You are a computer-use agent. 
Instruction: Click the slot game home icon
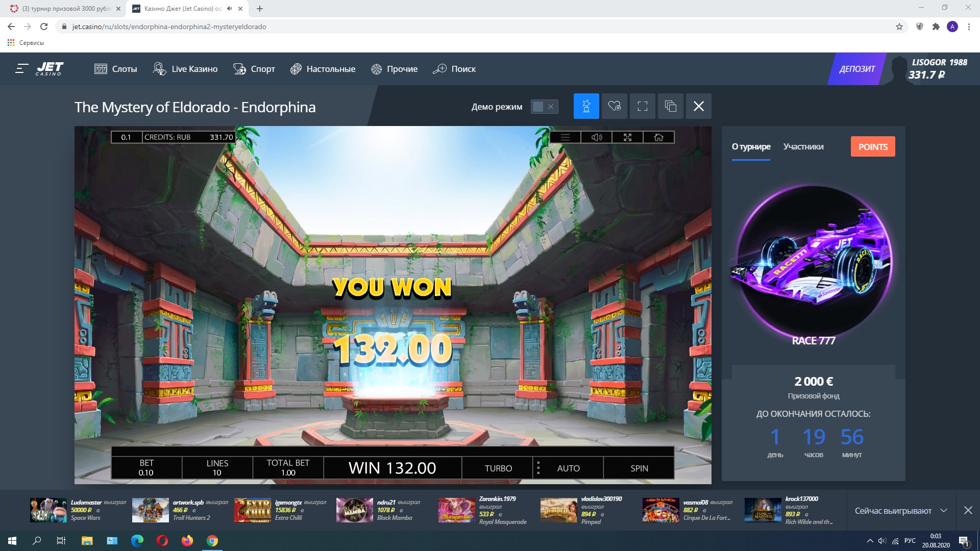[658, 137]
